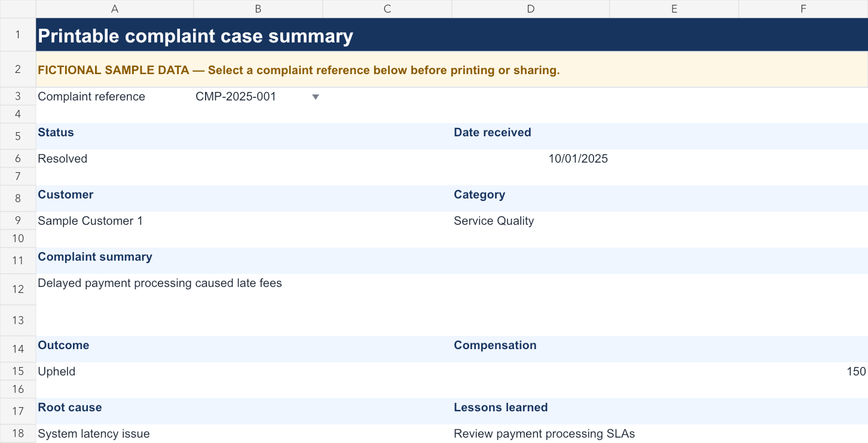This screenshot has height=443, width=868.
Task: Select the CMP-2025-001 reference cell
Action: pos(258,96)
